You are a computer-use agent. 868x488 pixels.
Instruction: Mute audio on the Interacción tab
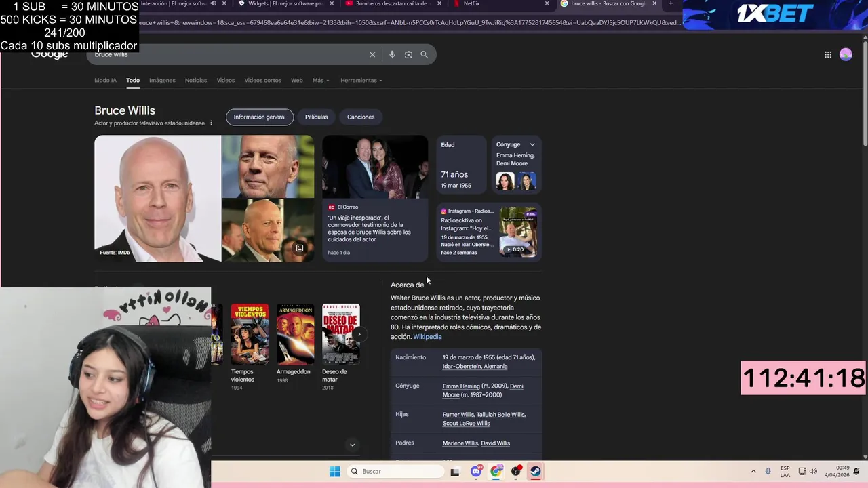tap(214, 3)
